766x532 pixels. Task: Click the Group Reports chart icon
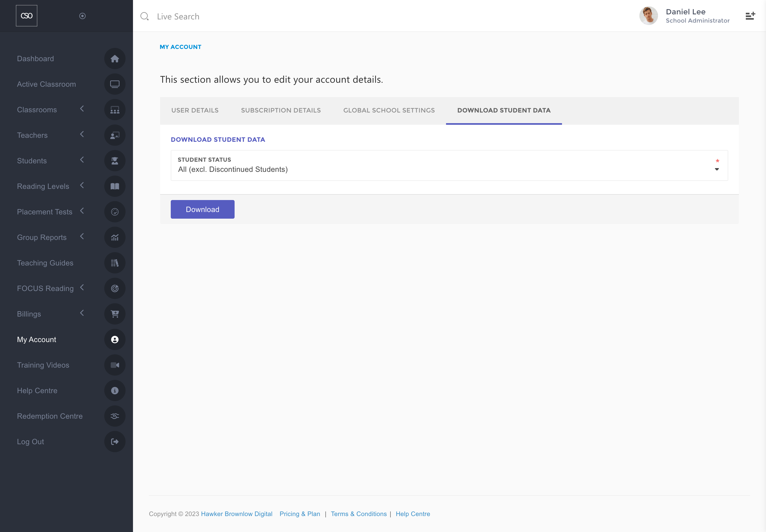pos(115,237)
